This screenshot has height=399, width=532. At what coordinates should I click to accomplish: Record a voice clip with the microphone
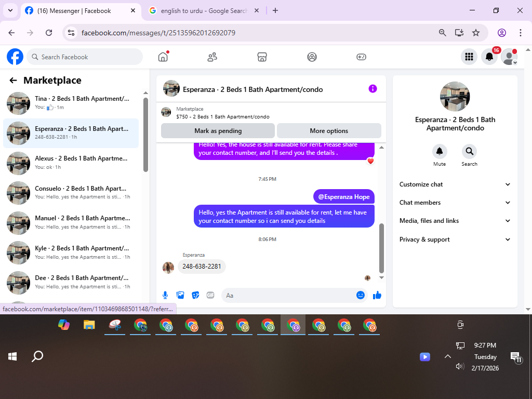pos(165,295)
